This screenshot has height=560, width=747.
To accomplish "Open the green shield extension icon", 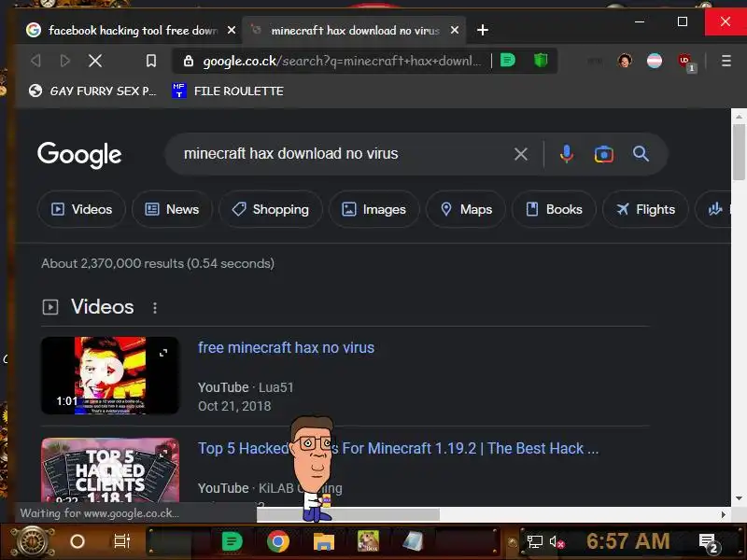I will [541, 61].
